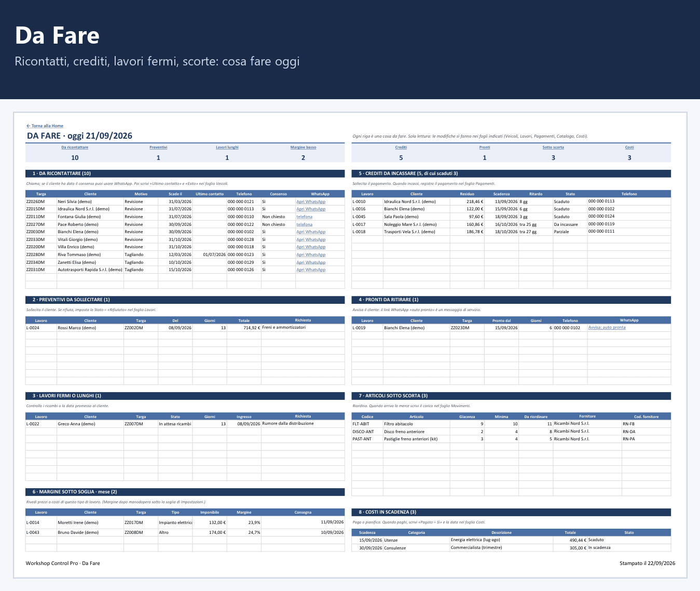Image resolution: width=700 pixels, height=591 pixels.
Task: Open the 'Torna alla Home' link
Action: click(45, 126)
